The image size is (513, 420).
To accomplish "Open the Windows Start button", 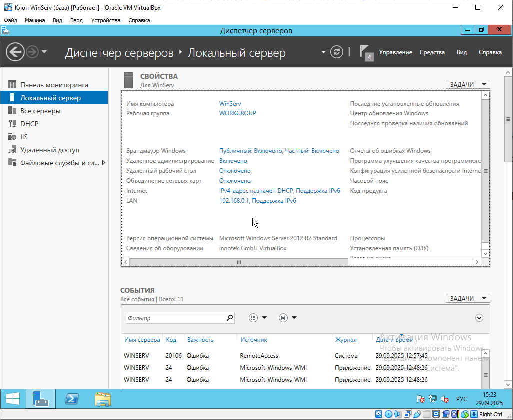I will (13, 398).
